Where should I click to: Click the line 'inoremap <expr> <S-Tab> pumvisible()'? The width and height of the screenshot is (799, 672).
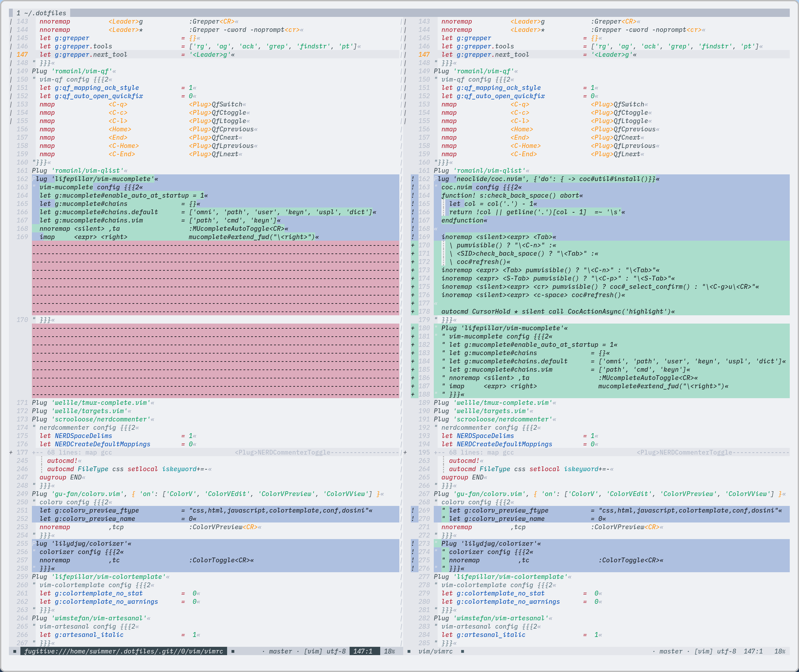[611, 279]
